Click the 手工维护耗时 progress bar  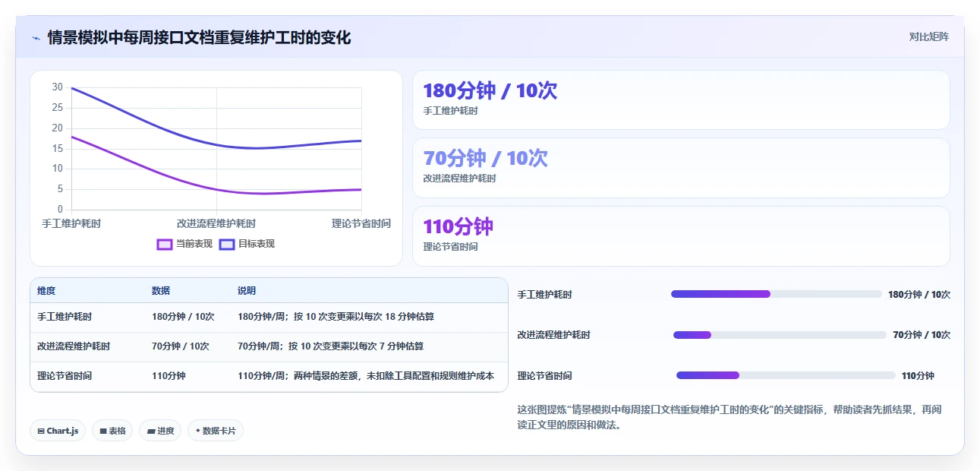click(777, 294)
